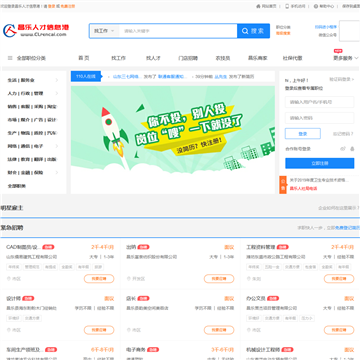Image resolution: width=360 pixels, height=360 pixels.
Task: Click the 登录 link in the top welcome bar
Action: tap(52, 6)
